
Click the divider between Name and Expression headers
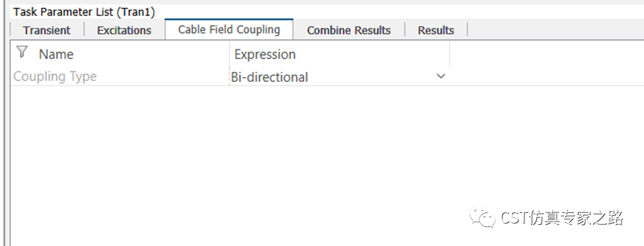[229, 54]
